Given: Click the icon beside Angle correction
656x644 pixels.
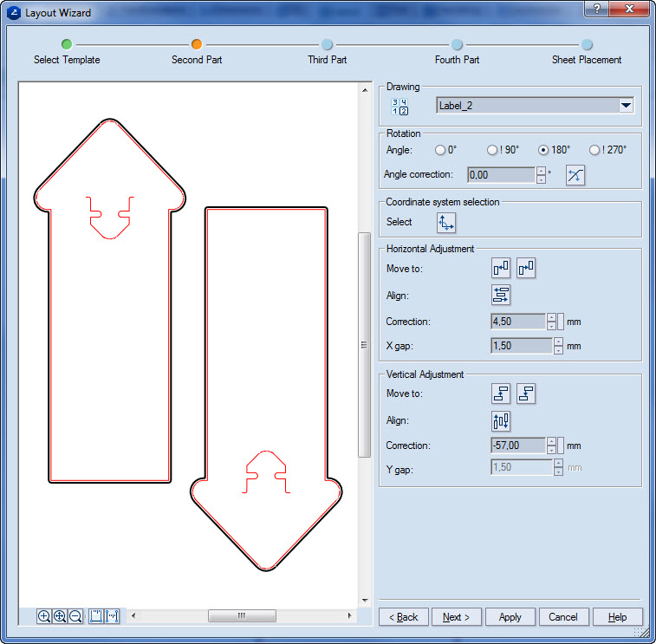Looking at the screenshot, I should pyautogui.click(x=575, y=175).
